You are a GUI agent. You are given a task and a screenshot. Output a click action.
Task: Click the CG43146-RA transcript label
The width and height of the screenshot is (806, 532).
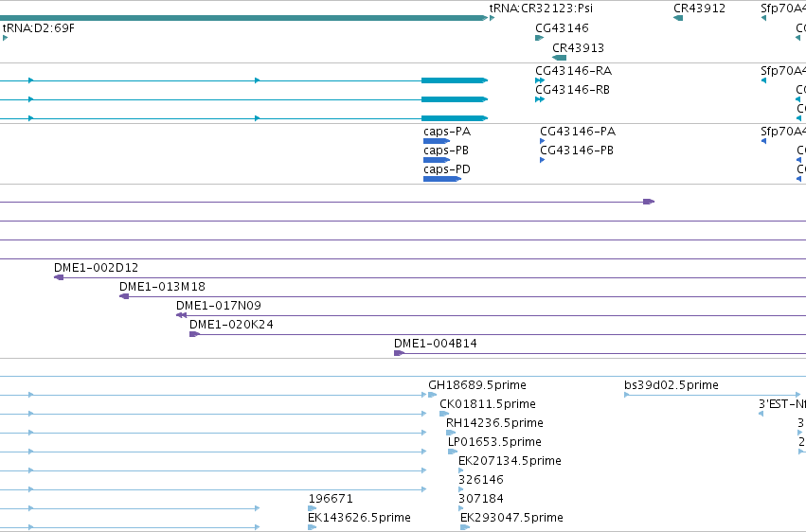(573, 70)
